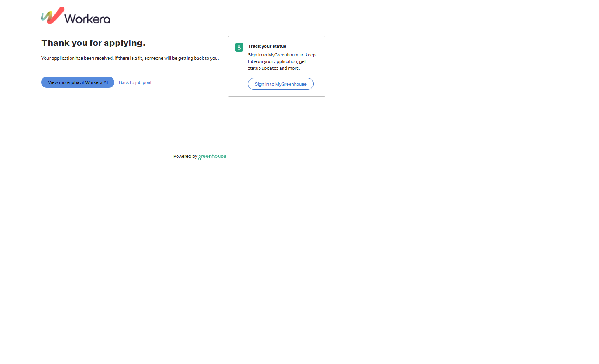
Task: Click the word 'status' in card heading
Action: click(x=279, y=47)
